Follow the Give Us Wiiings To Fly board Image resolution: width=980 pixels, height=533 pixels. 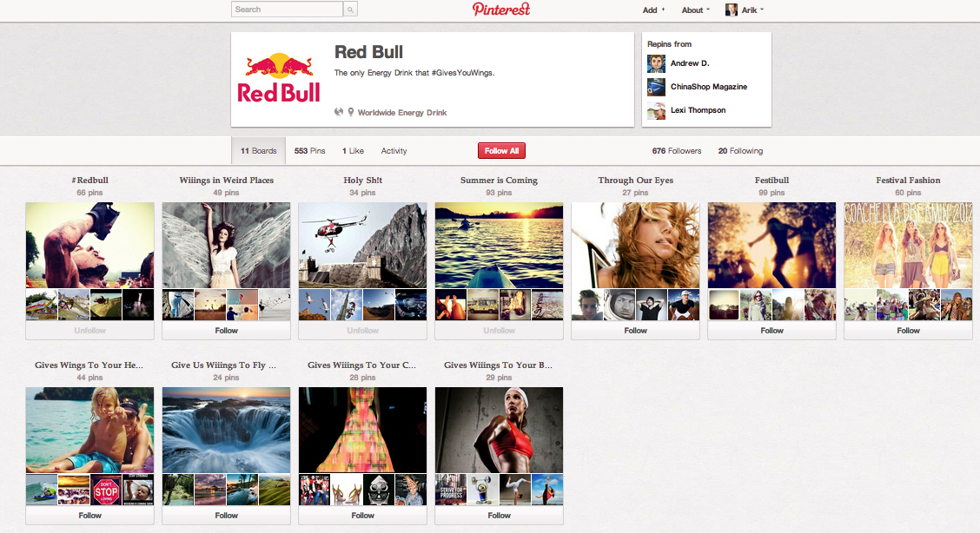click(x=226, y=515)
